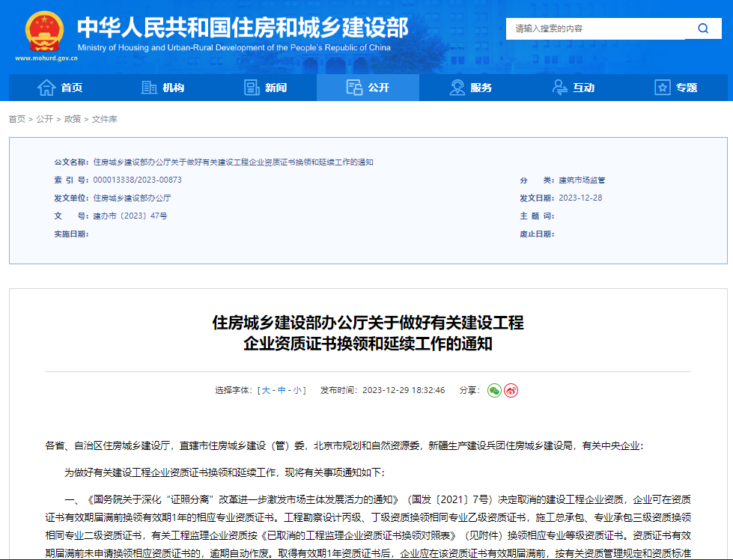Image resolution: width=733 pixels, height=560 pixels.
Task: Share the article via the green WeChat icon
Action: [493, 390]
